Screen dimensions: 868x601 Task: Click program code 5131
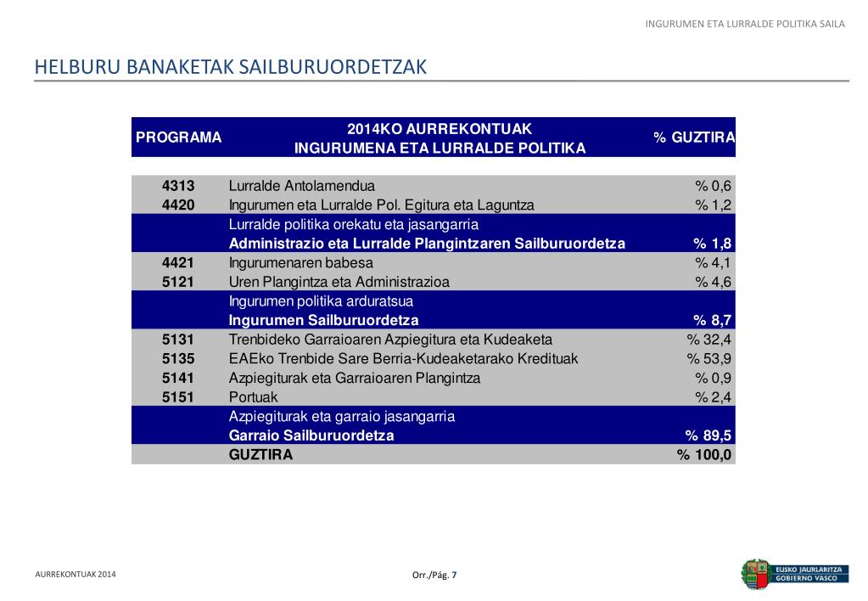click(178, 340)
